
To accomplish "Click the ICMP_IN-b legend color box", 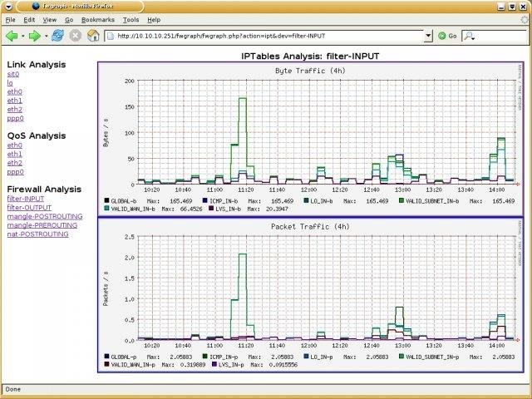I will 205,201.
